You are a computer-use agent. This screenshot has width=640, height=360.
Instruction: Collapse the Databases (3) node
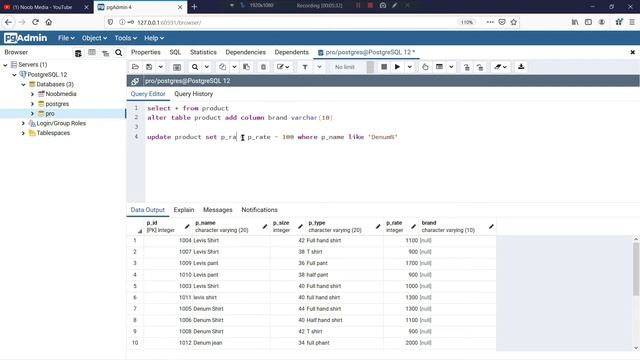click(x=23, y=84)
